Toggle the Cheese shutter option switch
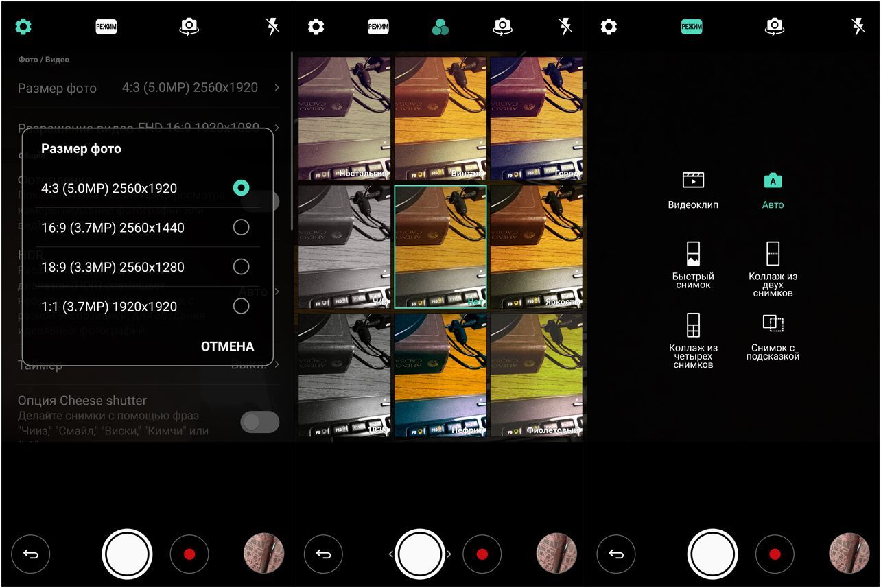Screen dimensions: 881x588 259,422
